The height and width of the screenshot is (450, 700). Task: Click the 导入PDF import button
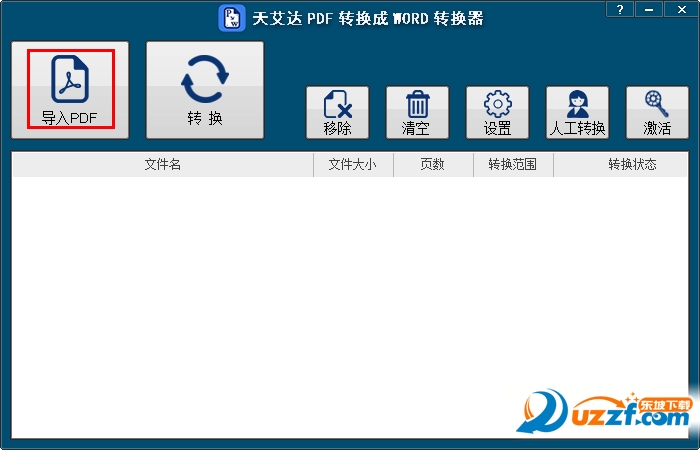[70, 90]
